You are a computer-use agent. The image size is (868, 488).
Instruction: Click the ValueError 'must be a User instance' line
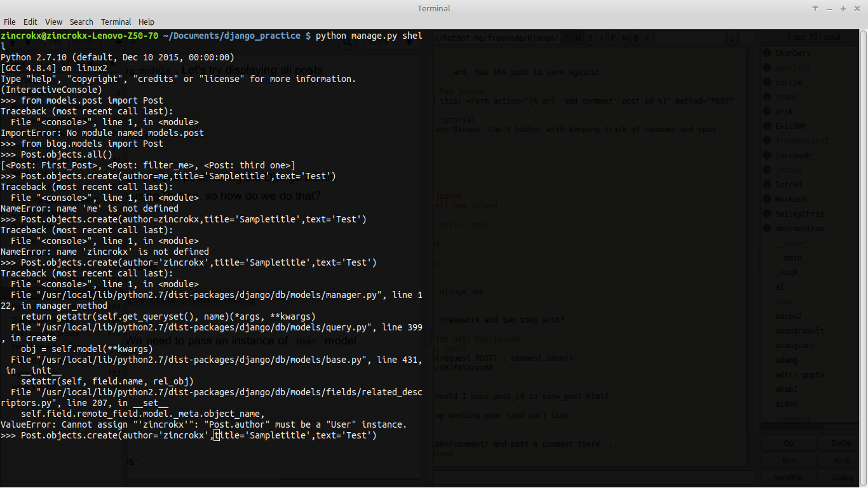[203, 424]
